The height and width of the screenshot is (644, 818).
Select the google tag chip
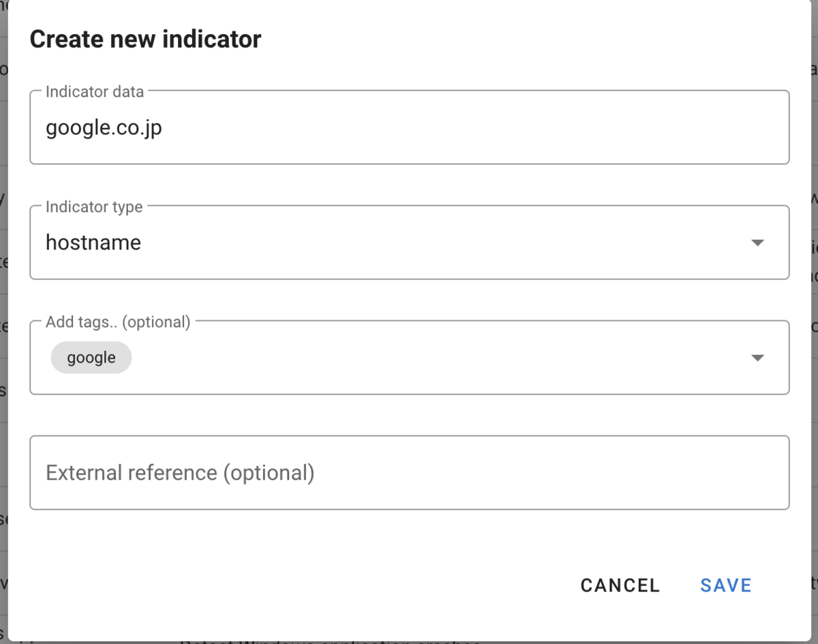point(91,358)
